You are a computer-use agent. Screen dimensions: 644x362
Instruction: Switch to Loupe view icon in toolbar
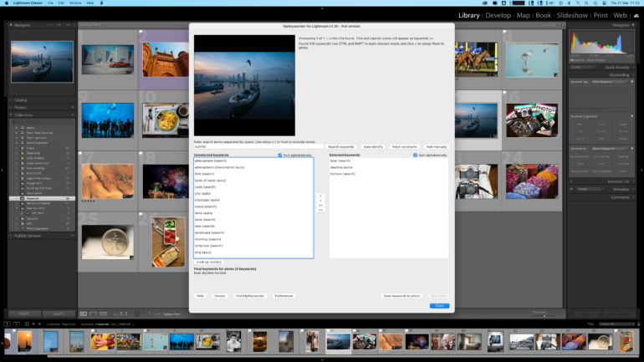point(93,314)
